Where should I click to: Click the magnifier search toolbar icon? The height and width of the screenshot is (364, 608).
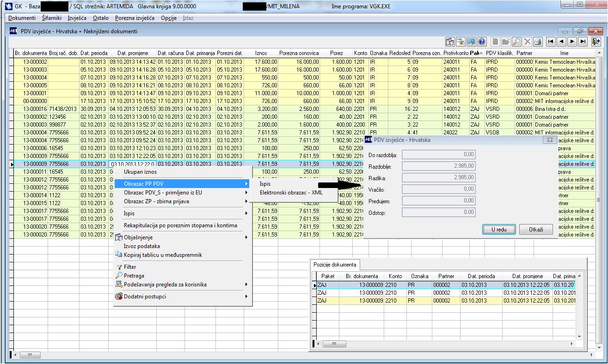(x=516, y=42)
